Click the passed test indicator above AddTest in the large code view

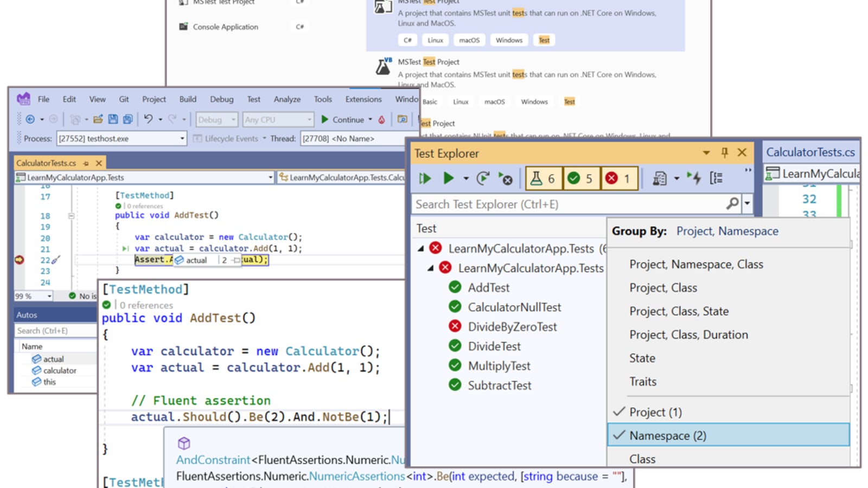tap(106, 305)
